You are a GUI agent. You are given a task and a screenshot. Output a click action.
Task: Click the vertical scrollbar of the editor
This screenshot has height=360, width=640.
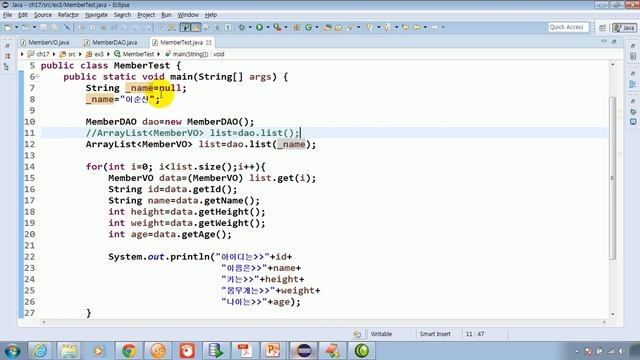pos(613,178)
